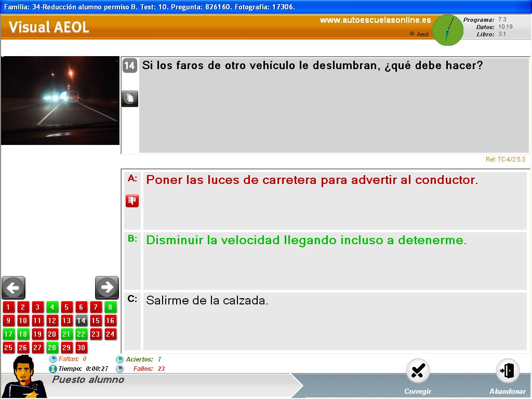Open question 8 in the number grid
This screenshot has height=399, width=532.
pyautogui.click(x=110, y=307)
